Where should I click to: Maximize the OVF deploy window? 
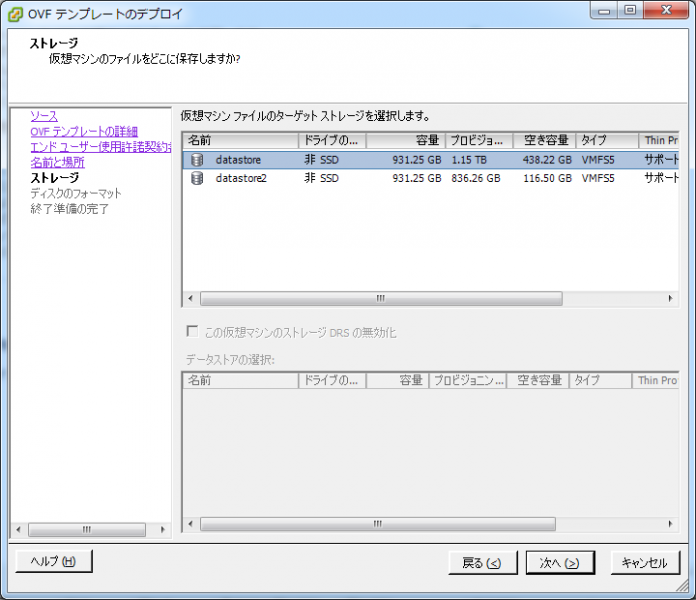630,10
